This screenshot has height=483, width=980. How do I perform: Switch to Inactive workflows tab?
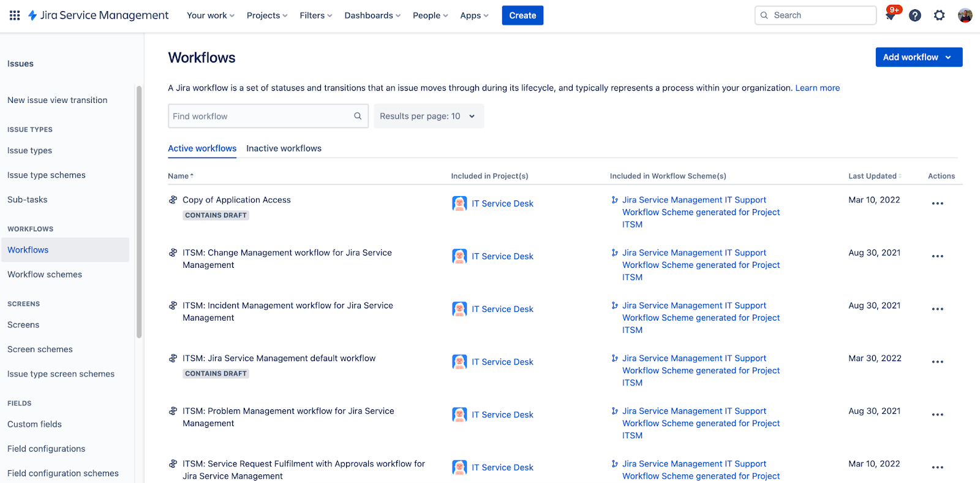pyautogui.click(x=284, y=148)
